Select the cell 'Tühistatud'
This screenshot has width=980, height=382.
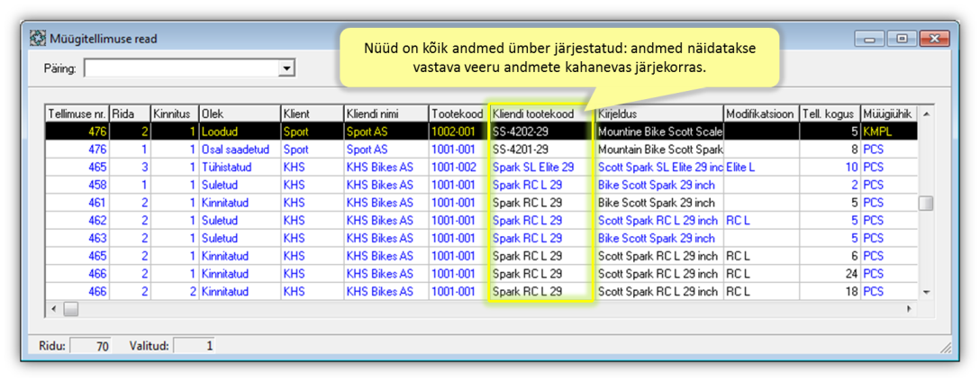(240, 168)
